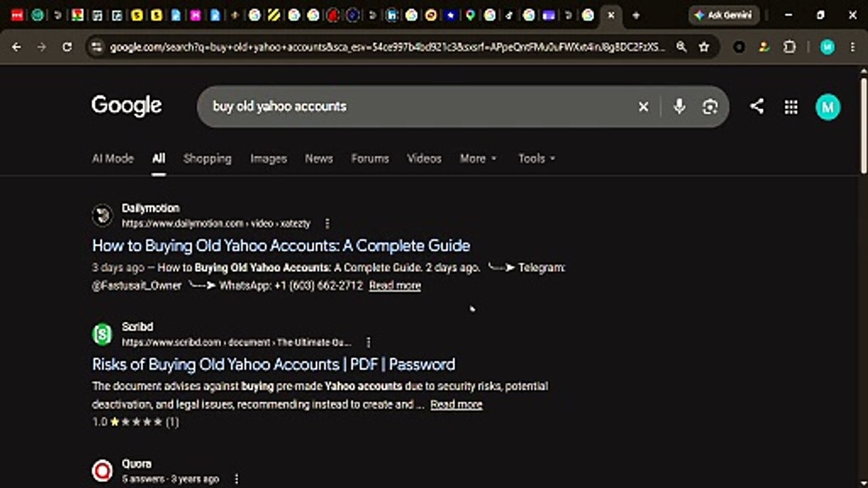Viewport: 868px width, 488px height.
Task: Bookmark this page with star icon
Action: (704, 47)
